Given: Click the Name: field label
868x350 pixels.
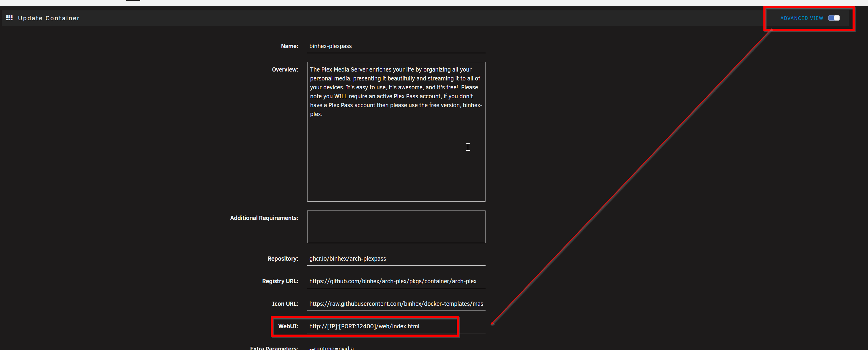Looking at the screenshot, I should pos(289,46).
